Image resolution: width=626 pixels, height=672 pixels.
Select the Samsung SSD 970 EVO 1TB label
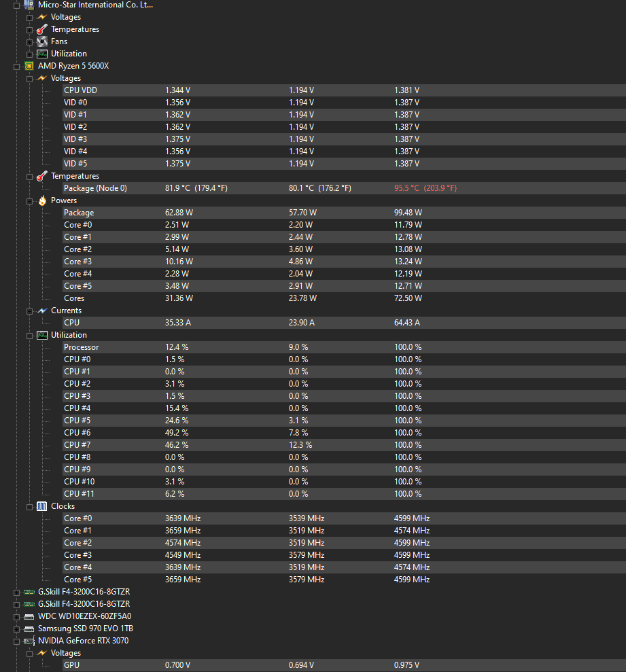tap(86, 629)
